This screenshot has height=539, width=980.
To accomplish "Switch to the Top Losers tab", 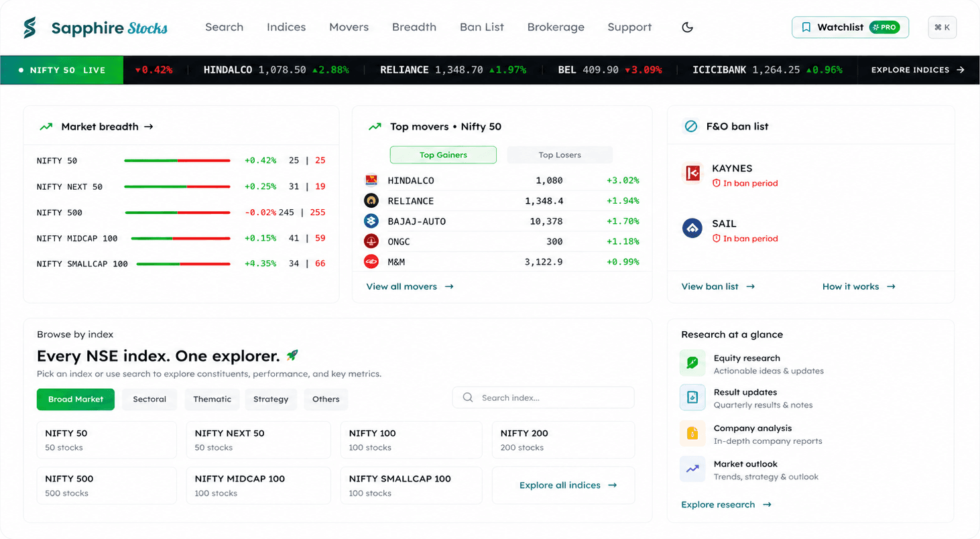I will (560, 155).
